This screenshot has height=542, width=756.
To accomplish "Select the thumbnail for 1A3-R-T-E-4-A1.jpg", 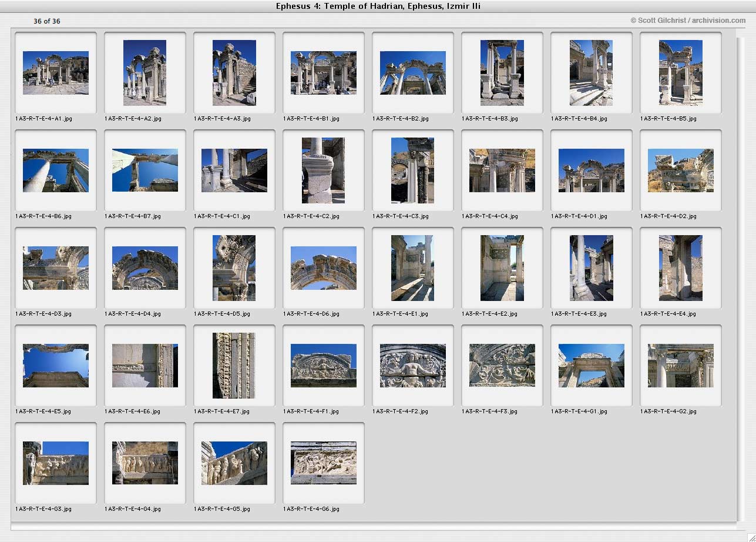I will coord(56,73).
